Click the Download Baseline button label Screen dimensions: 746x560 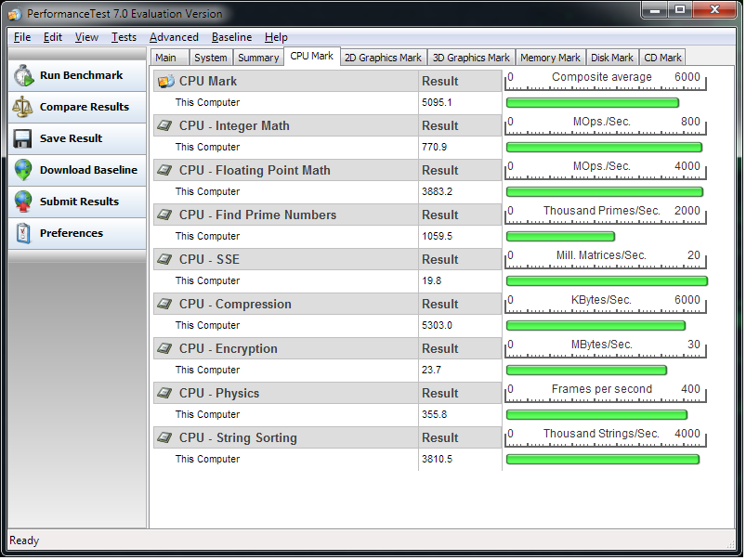88,170
